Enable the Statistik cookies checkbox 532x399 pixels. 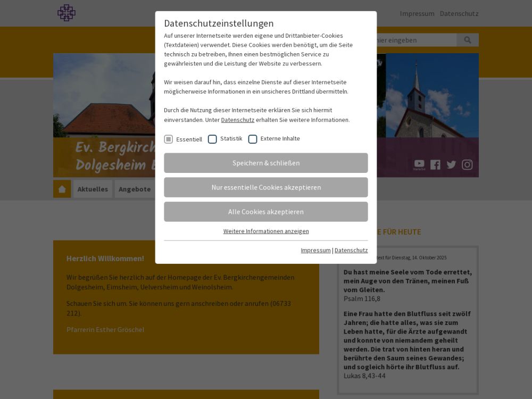pos(212,139)
